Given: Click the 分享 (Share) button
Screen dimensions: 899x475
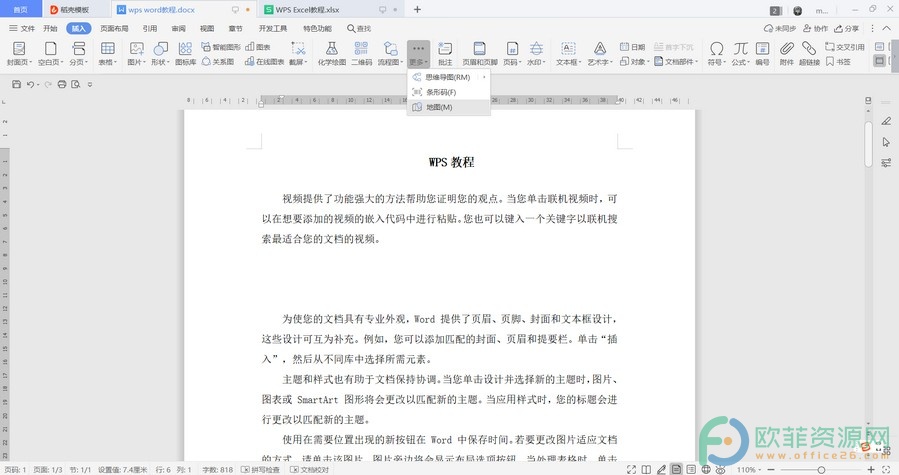Looking at the screenshot, I should (x=846, y=28).
